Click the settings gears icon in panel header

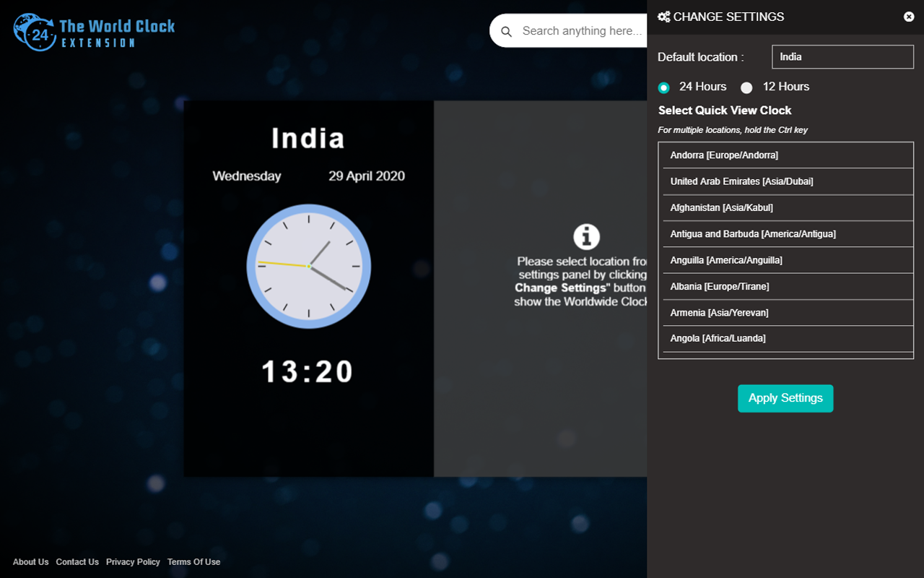664,17
